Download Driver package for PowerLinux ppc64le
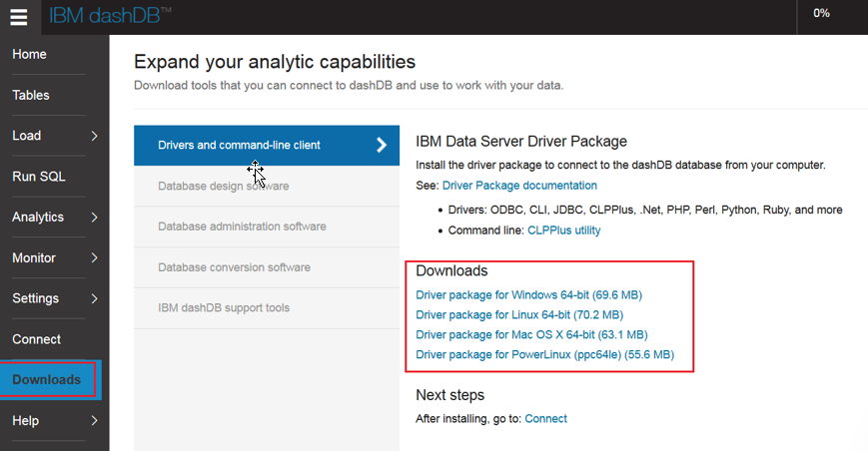 coord(544,355)
